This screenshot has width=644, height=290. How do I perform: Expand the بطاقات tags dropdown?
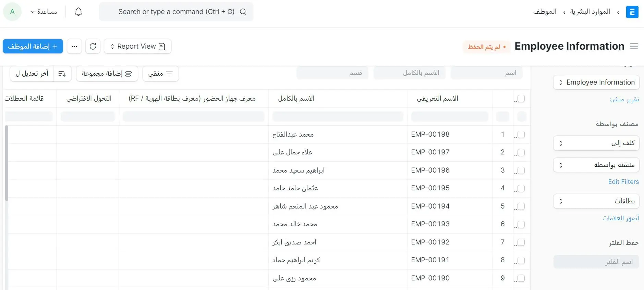596,201
